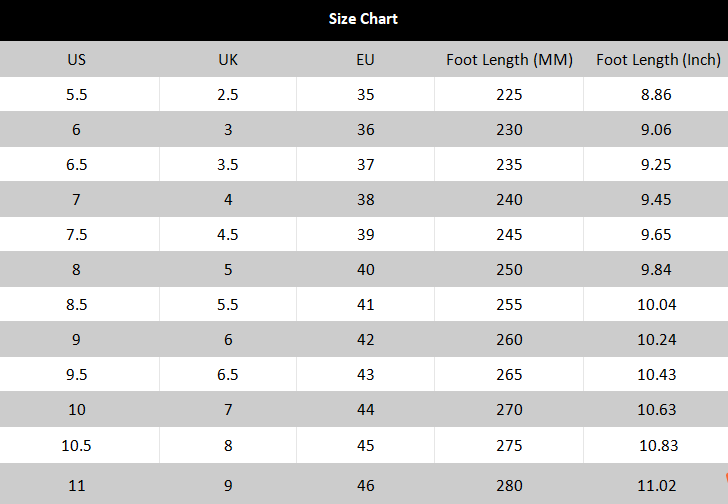728x504 pixels.
Task: Select the Foot Length (Inch) header
Action: pos(658,59)
